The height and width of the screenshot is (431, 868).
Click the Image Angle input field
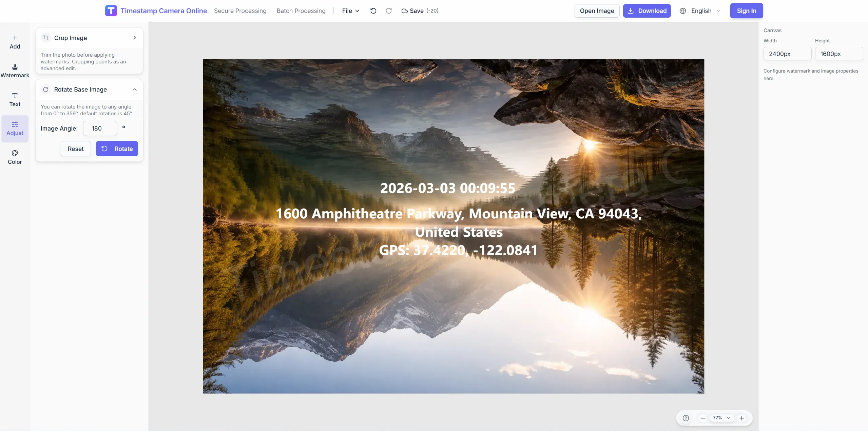tap(100, 129)
